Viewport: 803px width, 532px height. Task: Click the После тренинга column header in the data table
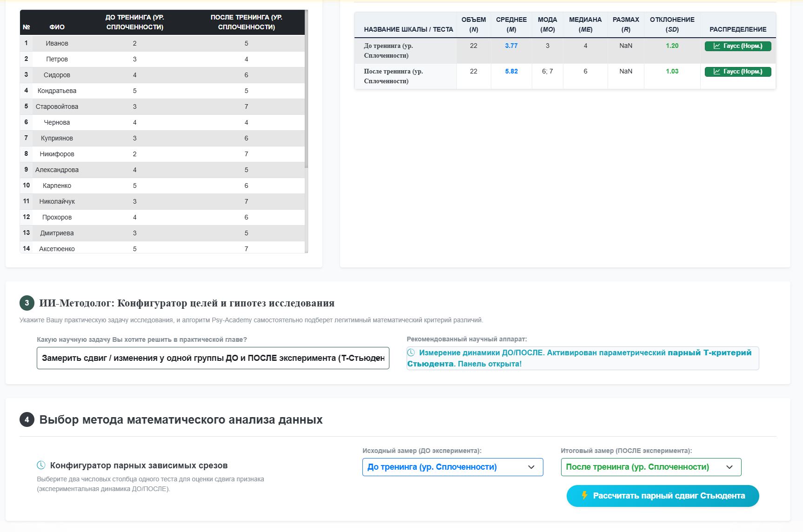(247, 22)
